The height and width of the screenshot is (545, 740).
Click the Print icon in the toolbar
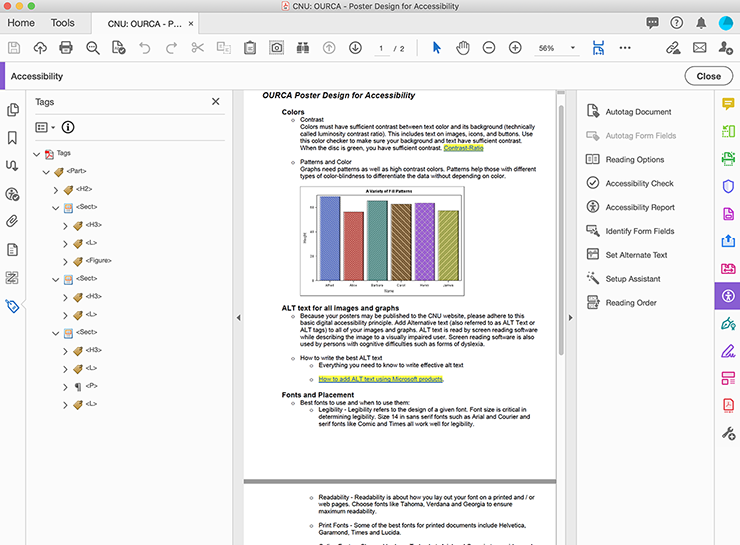pos(66,47)
